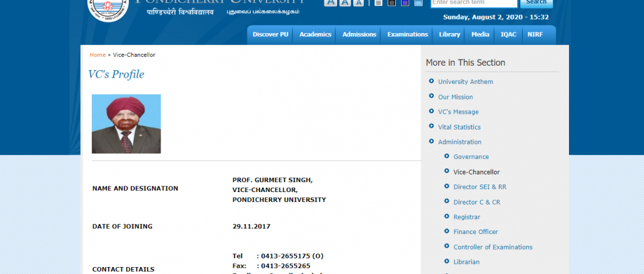Open the Governance sidebar link
The height and width of the screenshot is (274, 644).
(471, 157)
